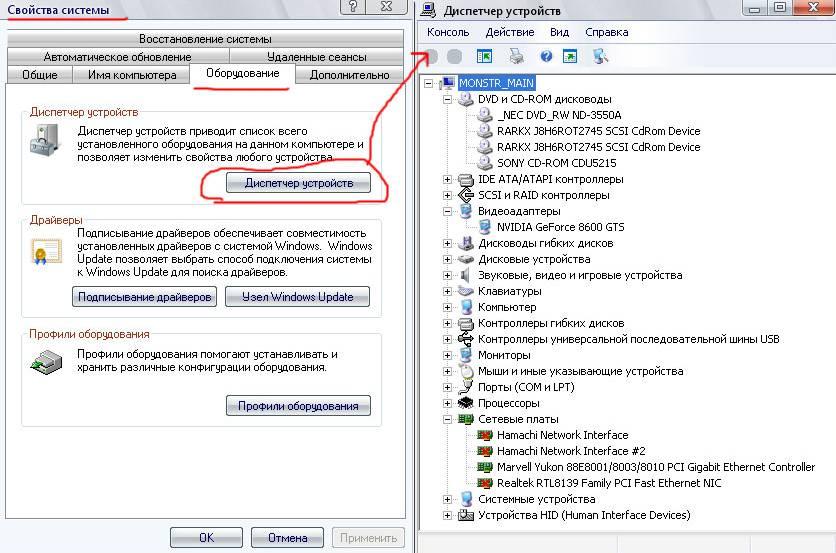This screenshot has width=836, height=553.
Task: Click the Дисководы гибких дисков icon
Action: pyautogui.click(x=466, y=243)
